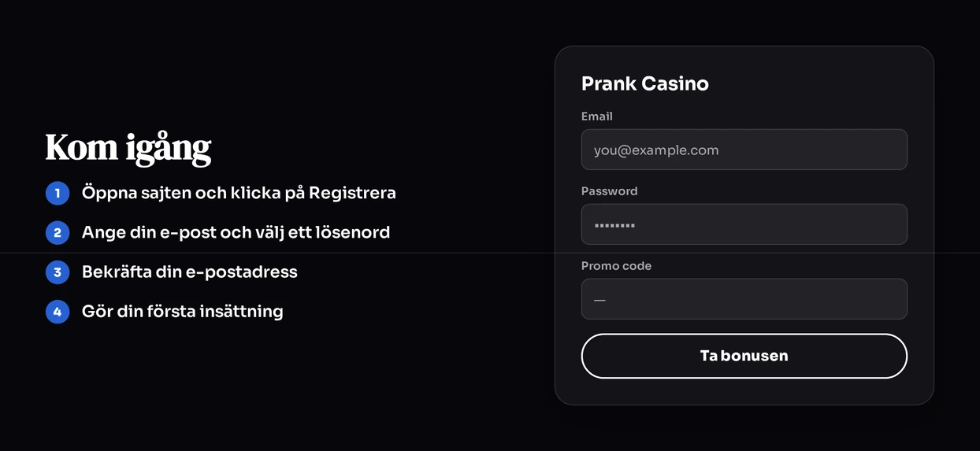Click the thin horizontal divider line left of step 3

22,253
